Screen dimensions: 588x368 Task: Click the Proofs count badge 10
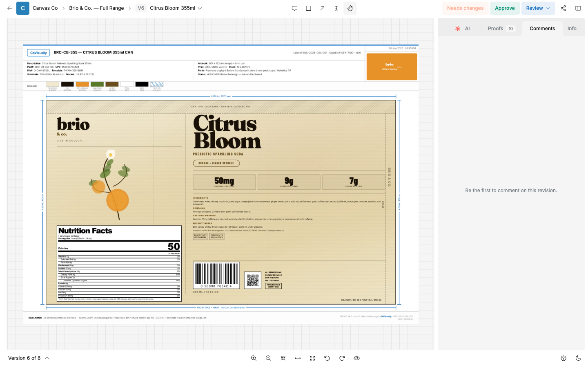[510, 29]
